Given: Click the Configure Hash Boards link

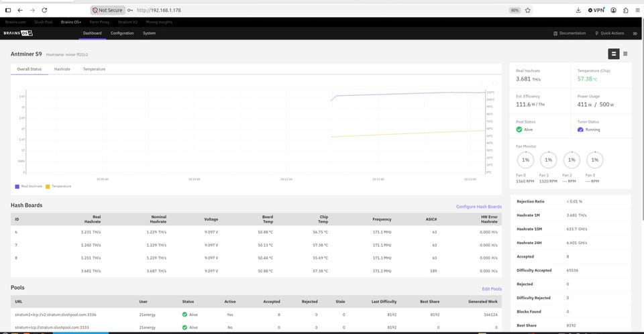Looking at the screenshot, I should coord(478,207).
